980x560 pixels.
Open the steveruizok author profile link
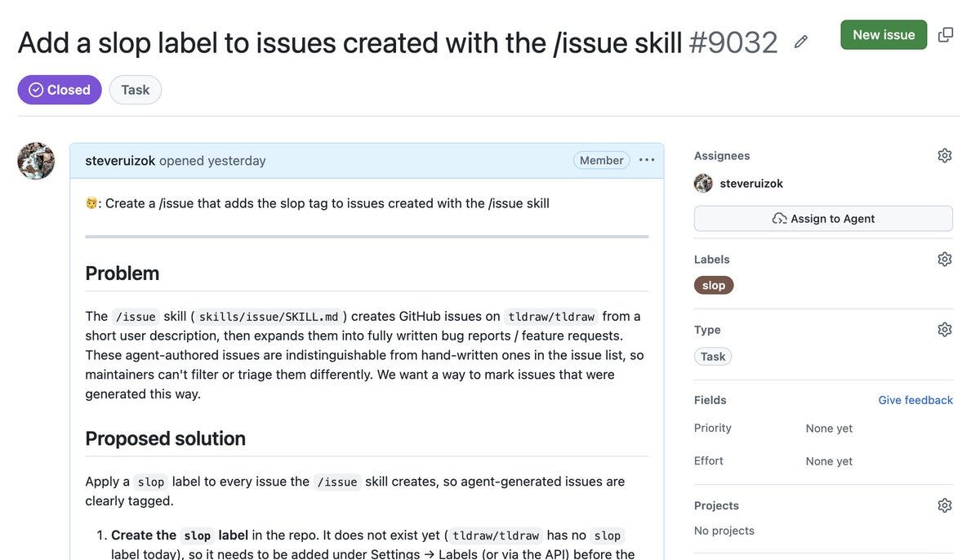[x=120, y=160]
